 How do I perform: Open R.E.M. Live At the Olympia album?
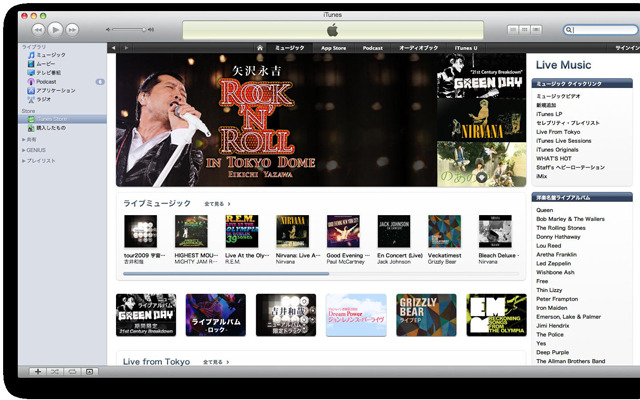(242, 231)
